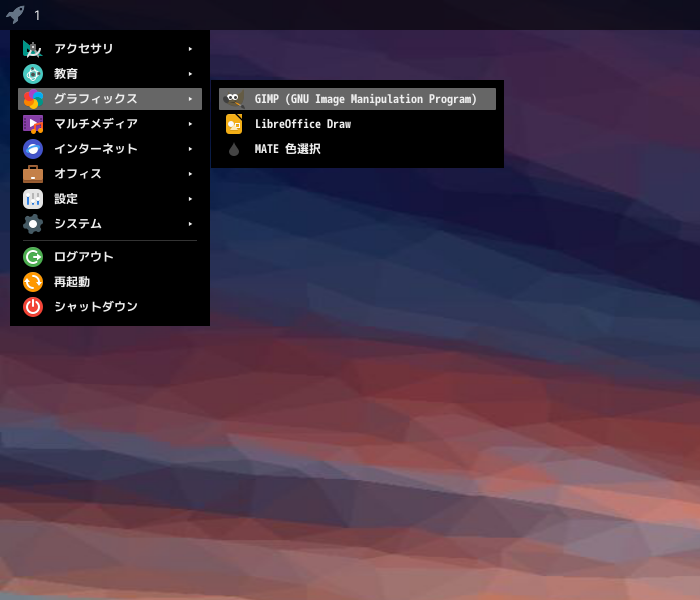Open the マルチメディア menu category
This screenshot has height=600, width=700.
pos(110,124)
